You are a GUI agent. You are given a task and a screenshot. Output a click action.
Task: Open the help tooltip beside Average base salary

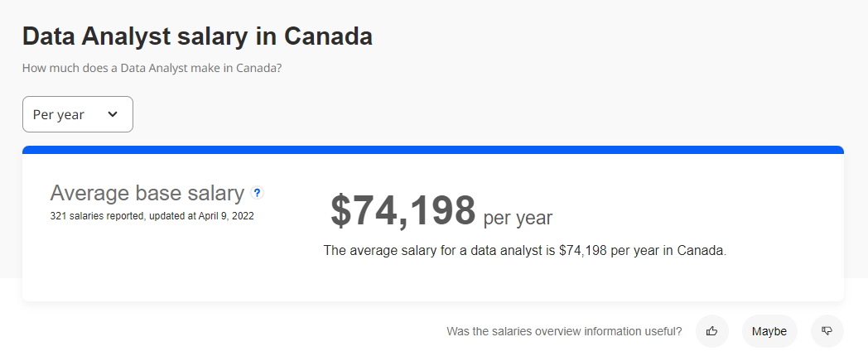click(x=257, y=193)
